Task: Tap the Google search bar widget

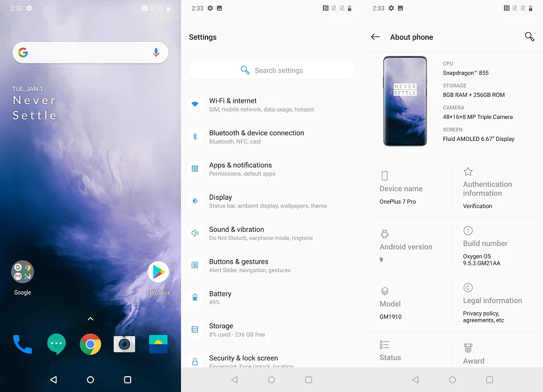Action: point(90,53)
